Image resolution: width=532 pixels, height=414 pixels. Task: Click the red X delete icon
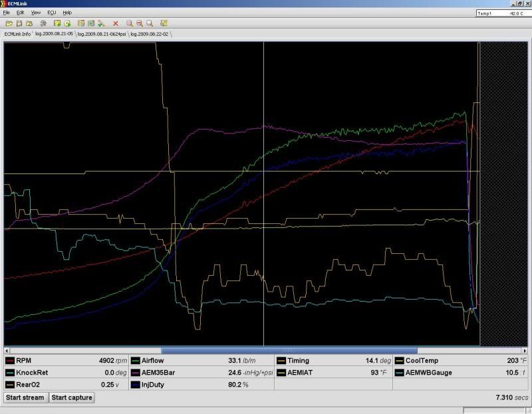click(x=115, y=23)
